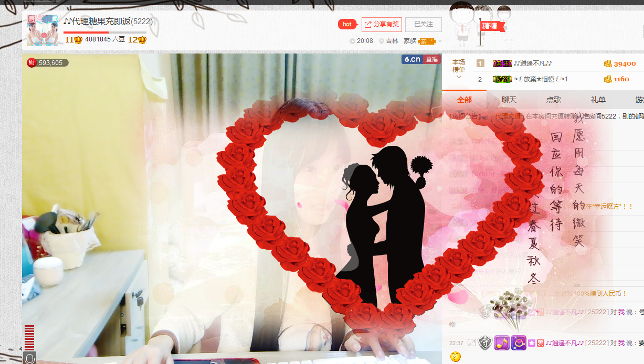This screenshot has width=644, height=364.
Task: Toggle the 已关注 follow button
Action: 423,25
